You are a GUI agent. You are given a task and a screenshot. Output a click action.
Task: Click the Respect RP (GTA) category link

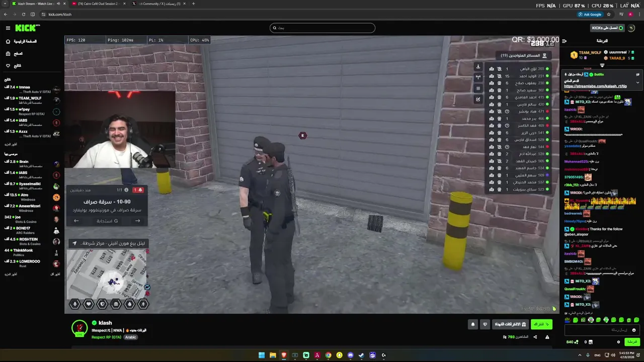106,337
